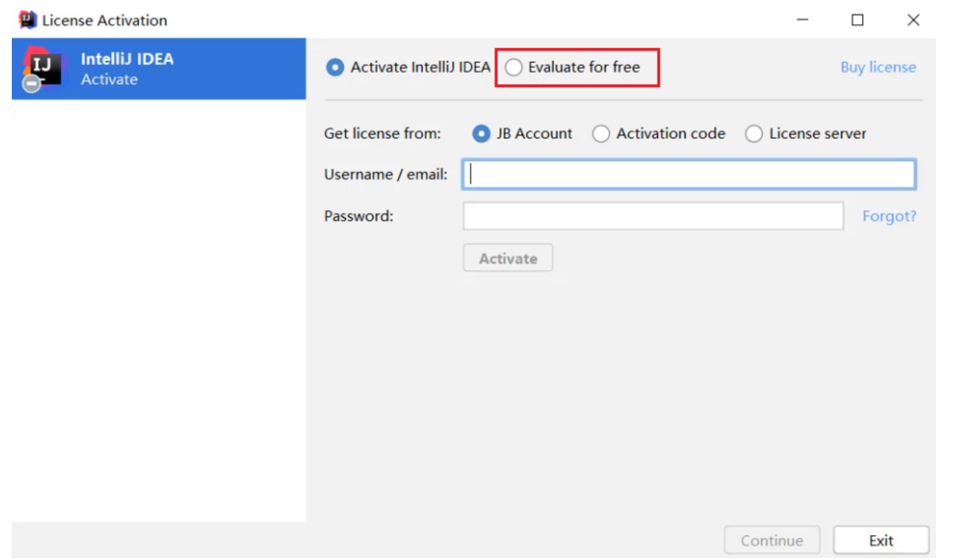Click the Continue button
The image size is (965, 560).
click(x=772, y=540)
